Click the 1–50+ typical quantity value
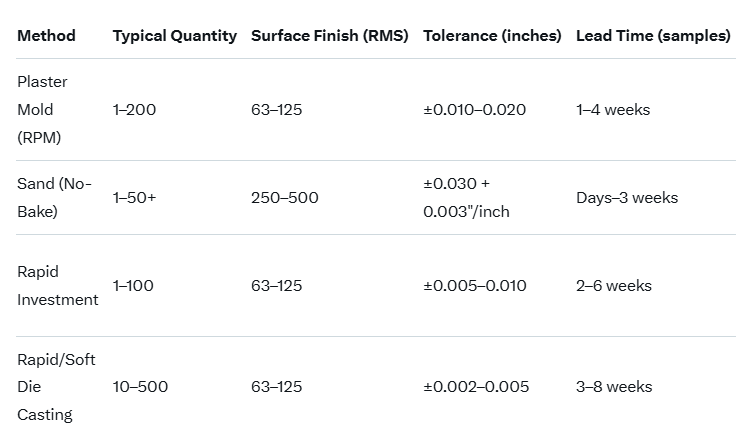 [x=135, y=198]
